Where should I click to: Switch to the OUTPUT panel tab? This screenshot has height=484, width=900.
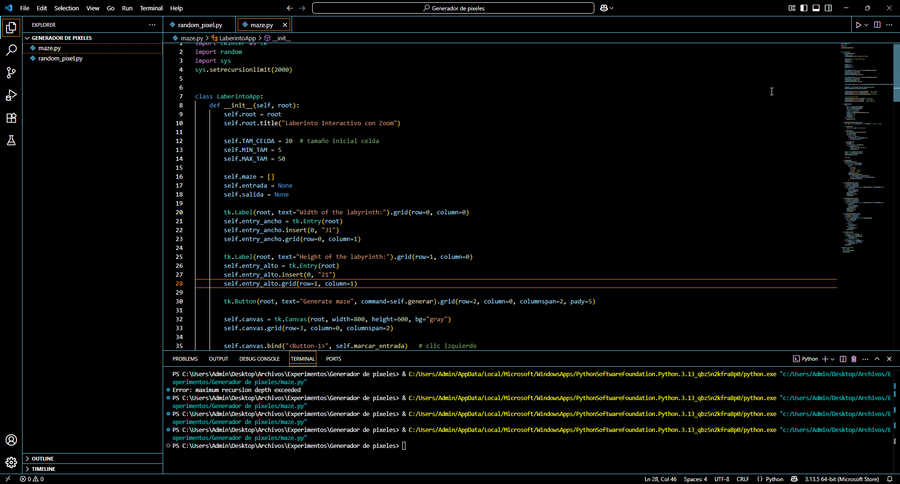[218, 359]
